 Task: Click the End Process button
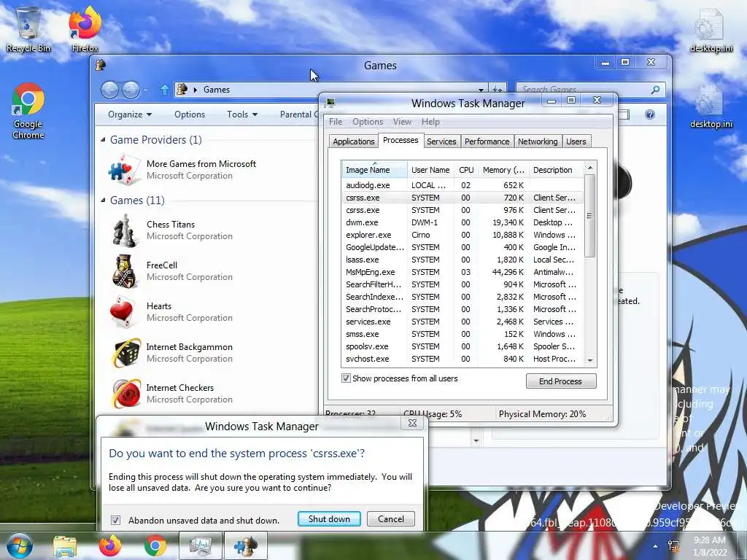561,381
